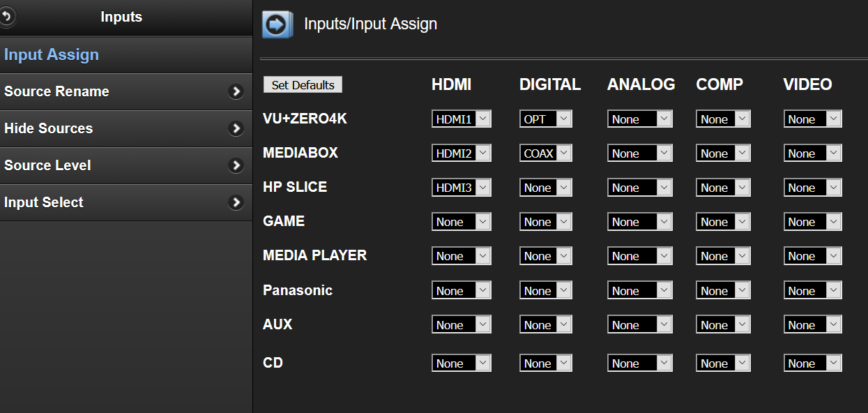Click the chevron icon on Hide Sources

tap(236, 128)
